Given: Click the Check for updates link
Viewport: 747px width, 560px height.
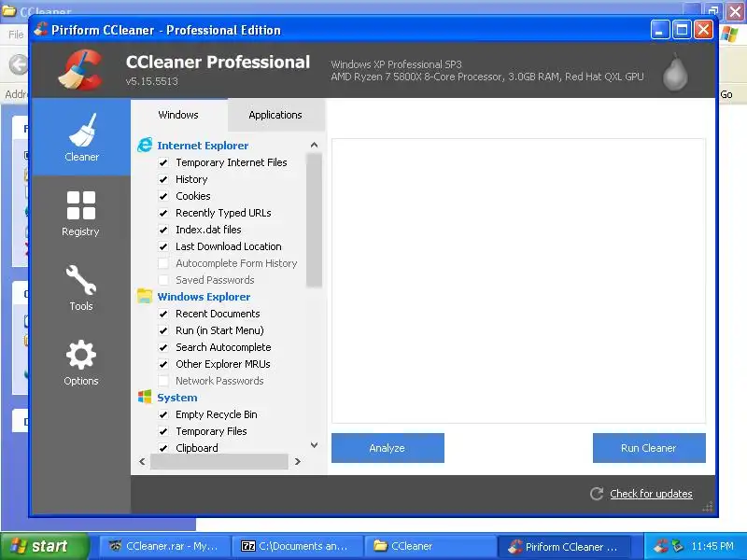Looking at the screenshot, I should coord(651,494).
